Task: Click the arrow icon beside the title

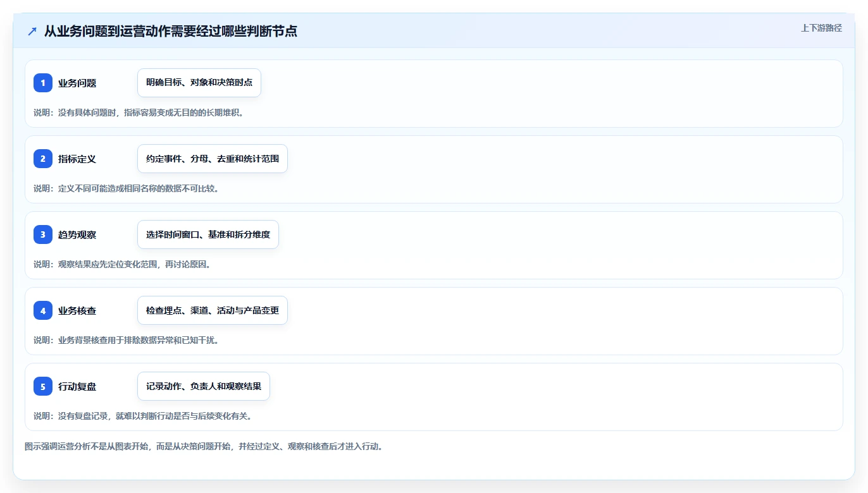Action: click(x=32, y=31)
